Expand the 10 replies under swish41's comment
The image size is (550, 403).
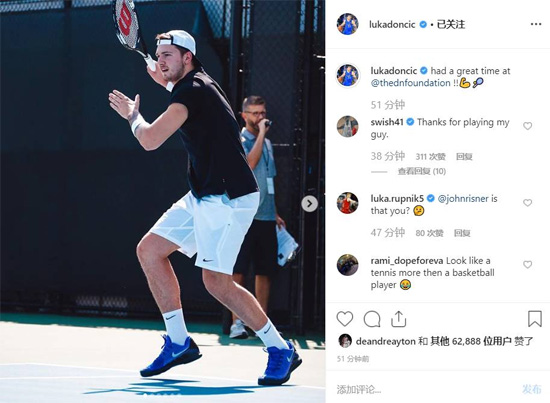click(x=422, y=171)
